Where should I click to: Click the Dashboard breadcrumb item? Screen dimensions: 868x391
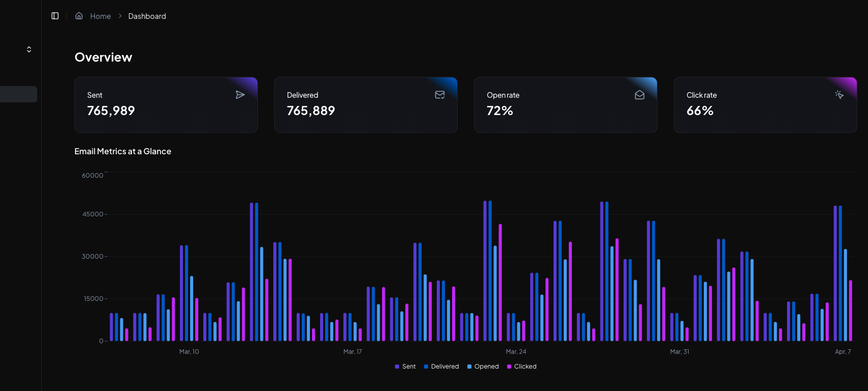147,16
